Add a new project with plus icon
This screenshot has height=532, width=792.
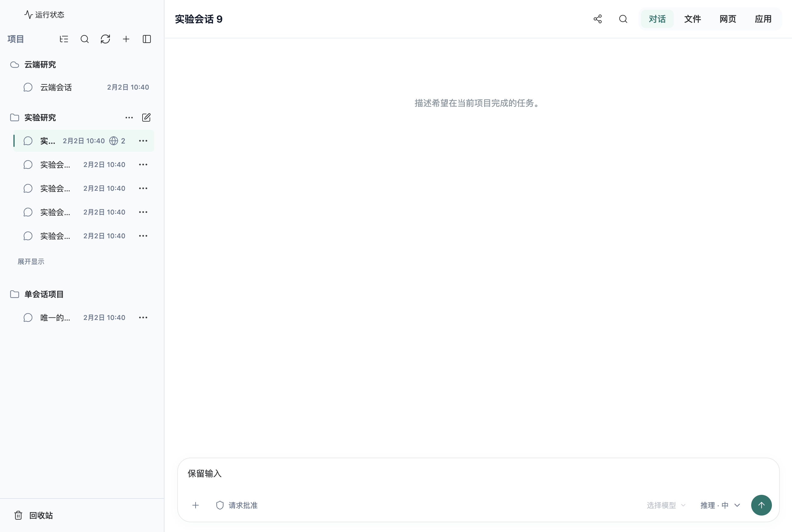coord(126,39)
